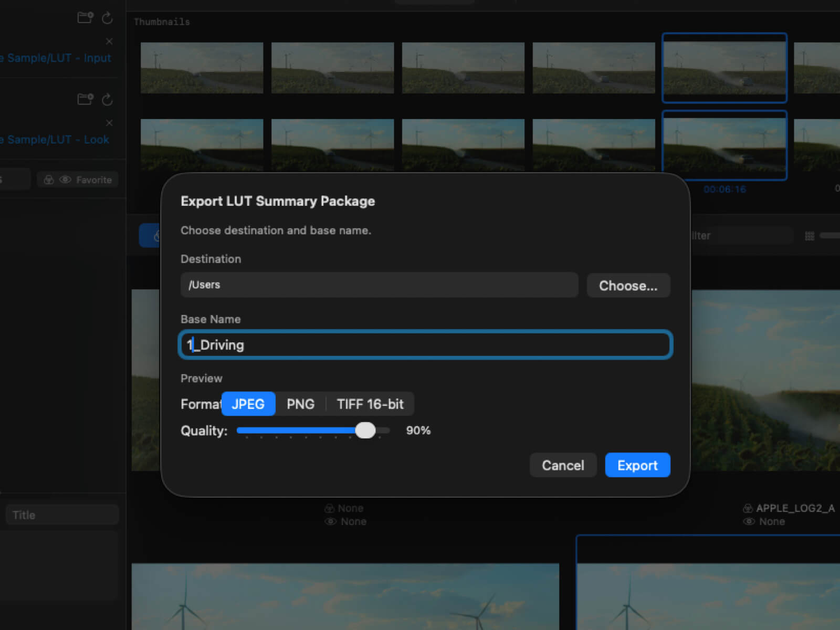Click the eye preview icon on Favorite button

pos(65,179)
